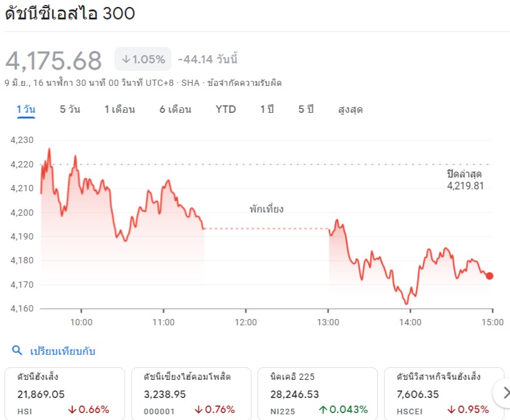
Task: Select the YTD range tab
Action: click(x=226, y=110)
